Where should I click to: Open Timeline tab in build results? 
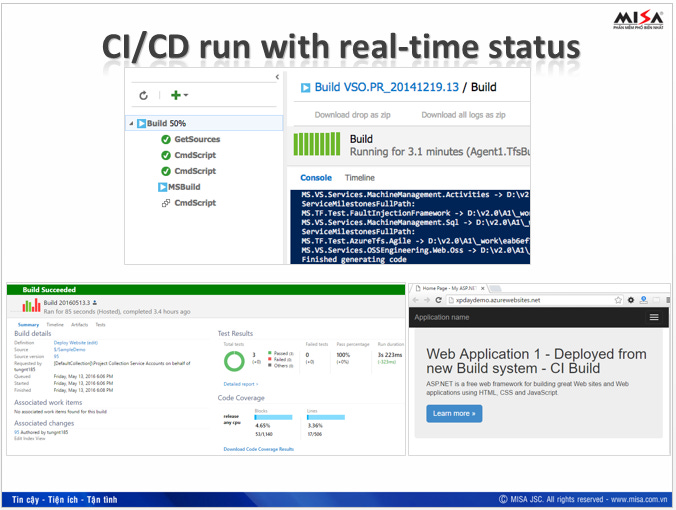point(55,325)
